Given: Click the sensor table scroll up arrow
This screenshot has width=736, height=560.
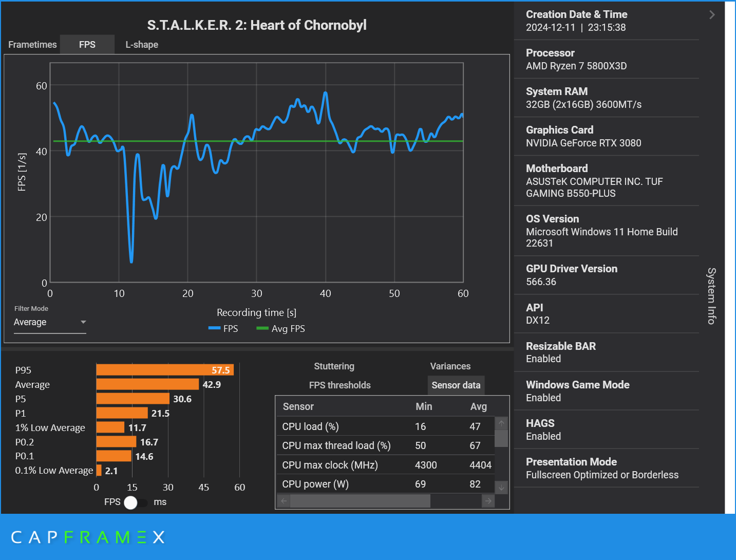Looking at the screenshot, I should click(502, 423).
